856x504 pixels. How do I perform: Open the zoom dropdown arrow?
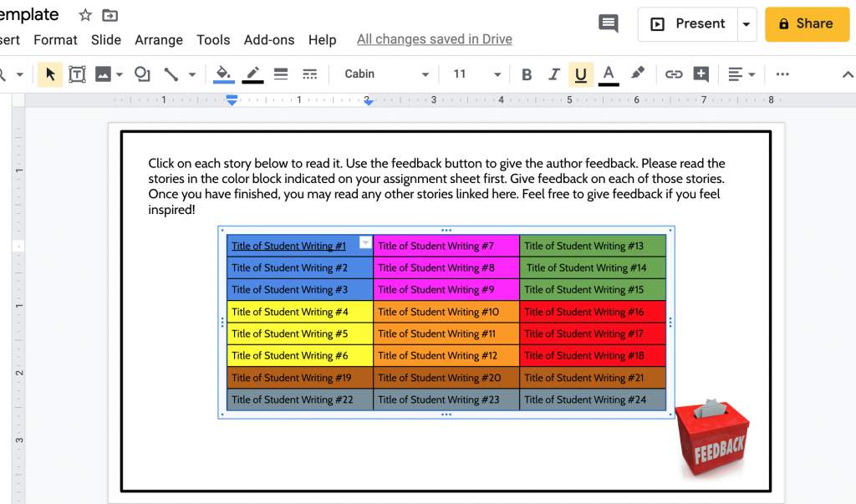(x=20, y=74)
